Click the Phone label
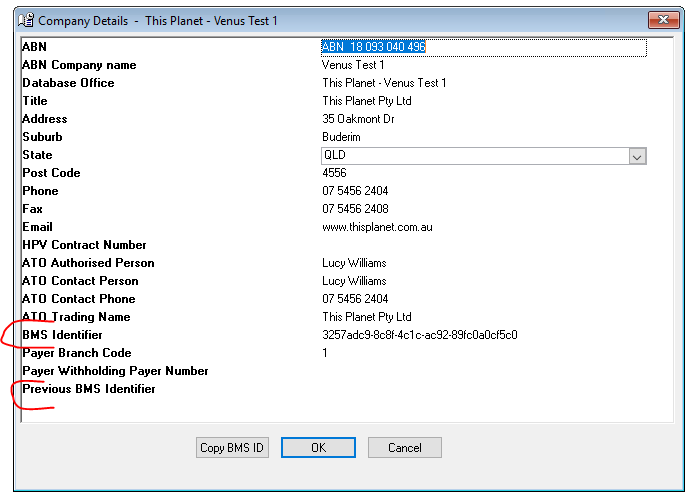 click(x=40, y=191)
